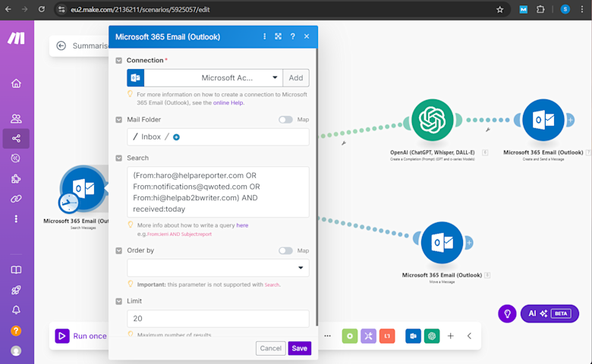Click the green tools icon in bottom toolbar
Viewport: 592px width, 364px height.
[350, 336]
